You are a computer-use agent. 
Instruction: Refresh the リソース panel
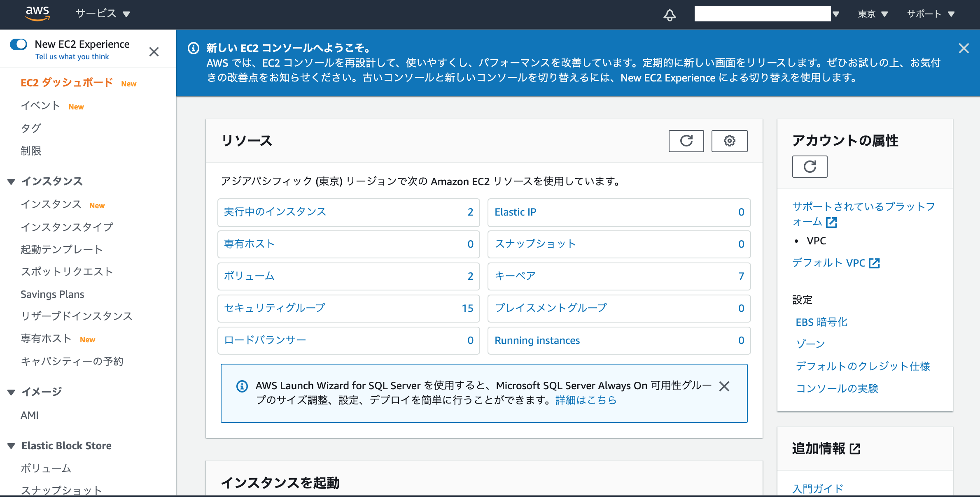point(686,141)
